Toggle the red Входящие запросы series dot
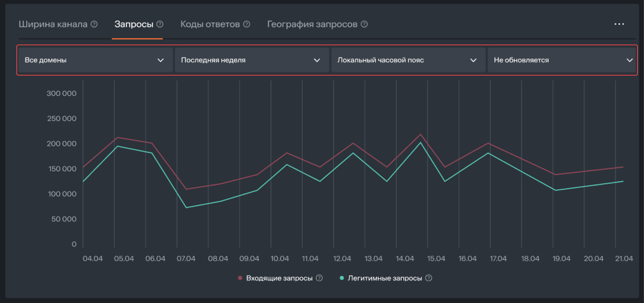This screenshot has width=644, height=303. [240, 278]
